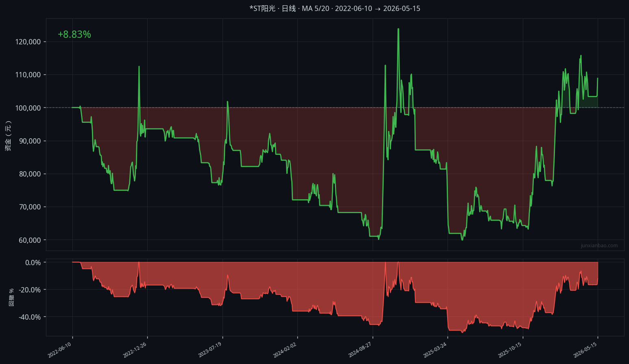The width and height of the screenshot is (629, 364).
Task: Click the 2026-05-15 date label
Action: [x=585, y=350]
